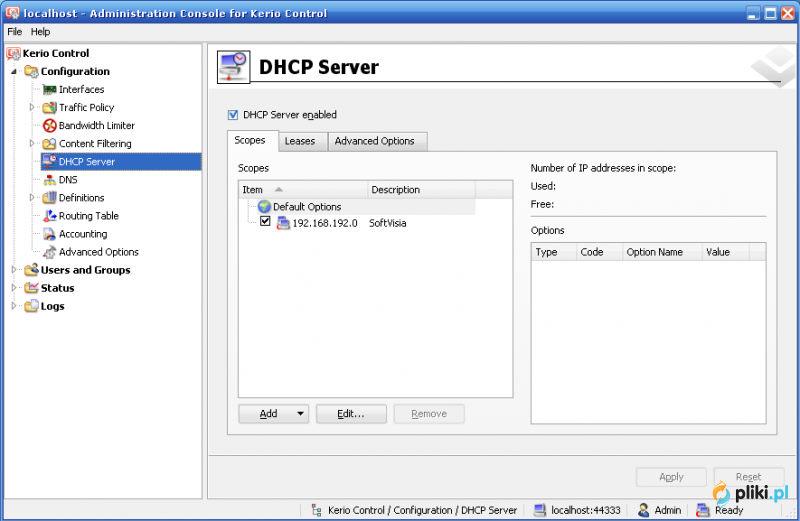Expand the Content Filtering node
The width and height of the screenshot is (800, 521).
pyautogui.click(x=32, y=144)
